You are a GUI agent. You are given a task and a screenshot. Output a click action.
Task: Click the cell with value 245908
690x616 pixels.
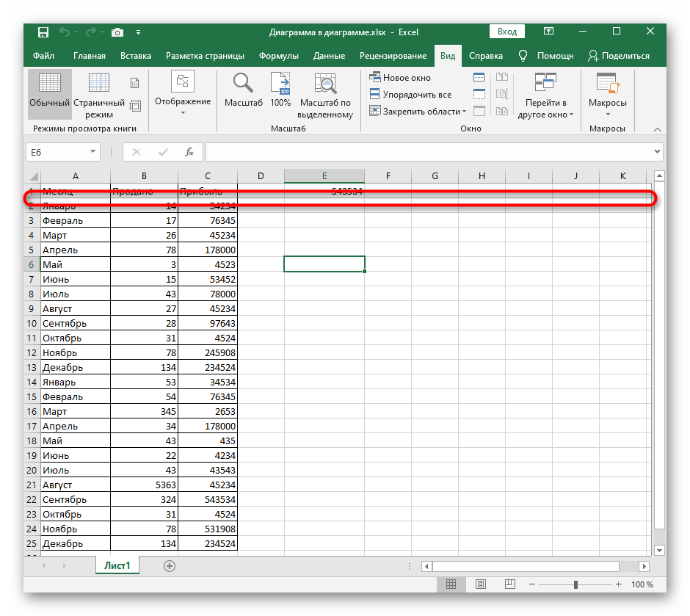click(x=208, y=353)
